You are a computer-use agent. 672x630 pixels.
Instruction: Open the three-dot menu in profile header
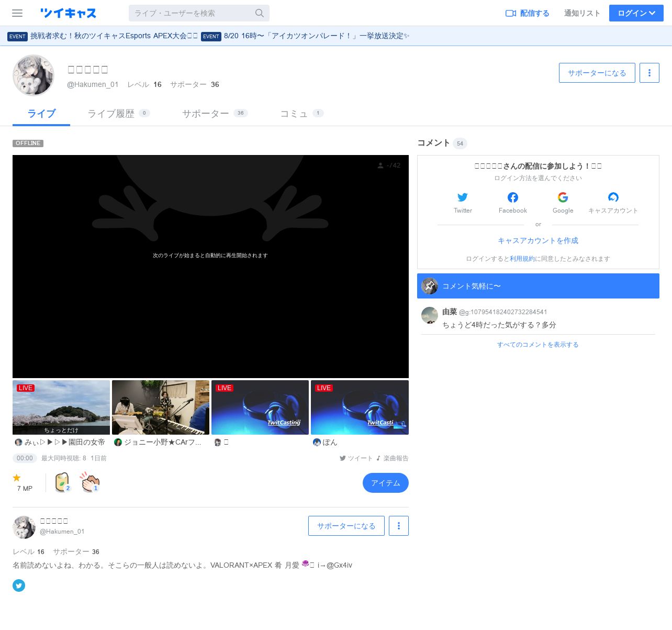tap(649, 73)
